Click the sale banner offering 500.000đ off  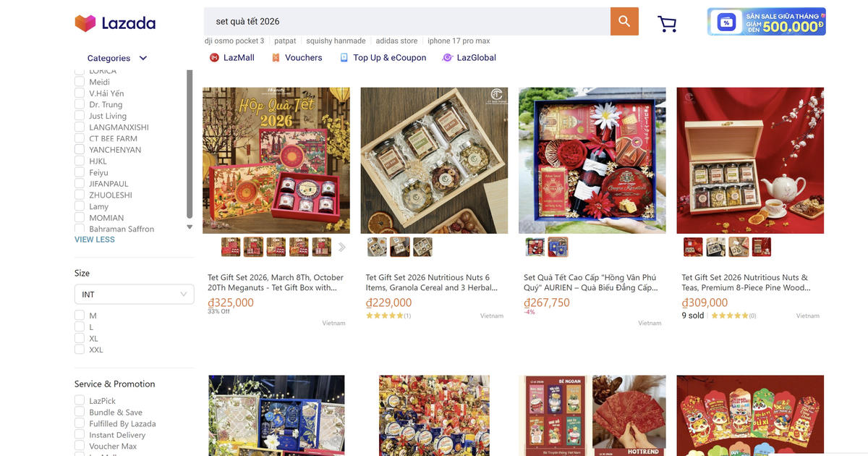point(767,22)
